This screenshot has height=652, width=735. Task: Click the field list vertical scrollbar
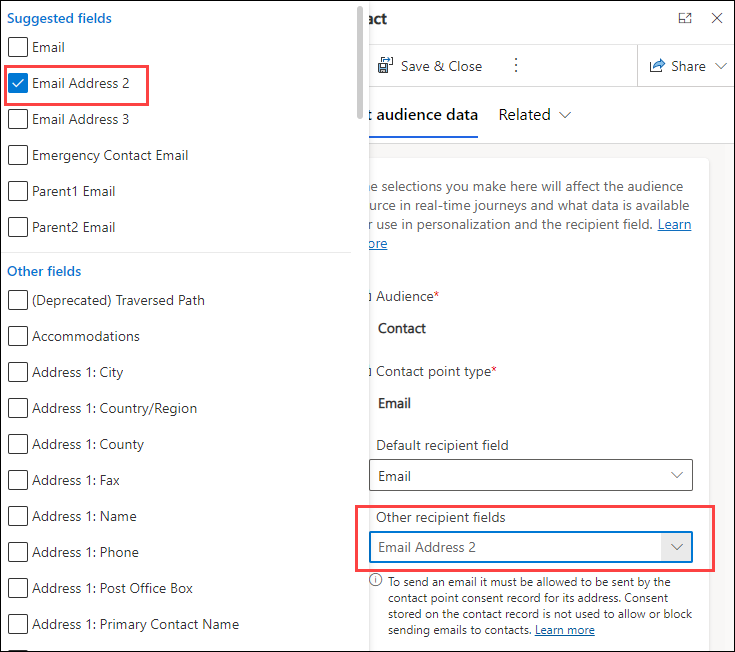tap(359, 60)
